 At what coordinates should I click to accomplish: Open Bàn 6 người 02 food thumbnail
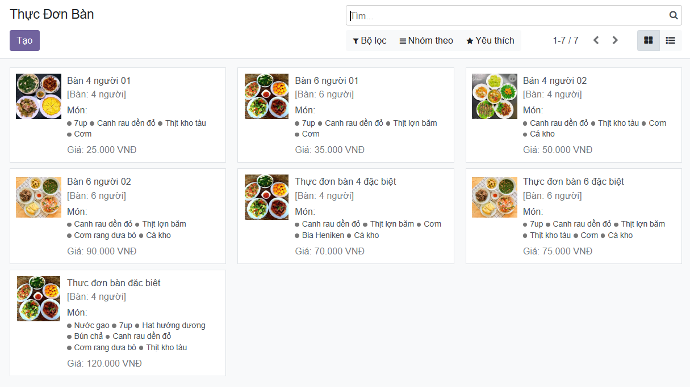pos(39,197)
